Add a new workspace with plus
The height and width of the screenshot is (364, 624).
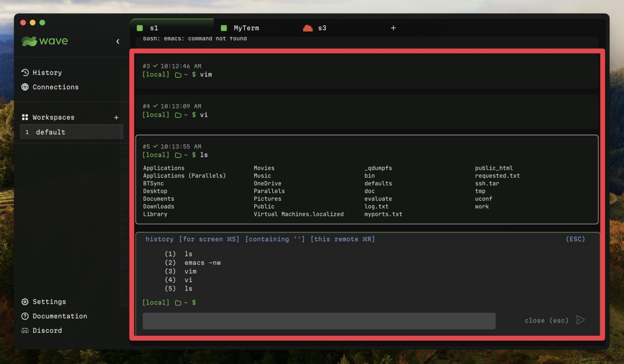point(116,117)
